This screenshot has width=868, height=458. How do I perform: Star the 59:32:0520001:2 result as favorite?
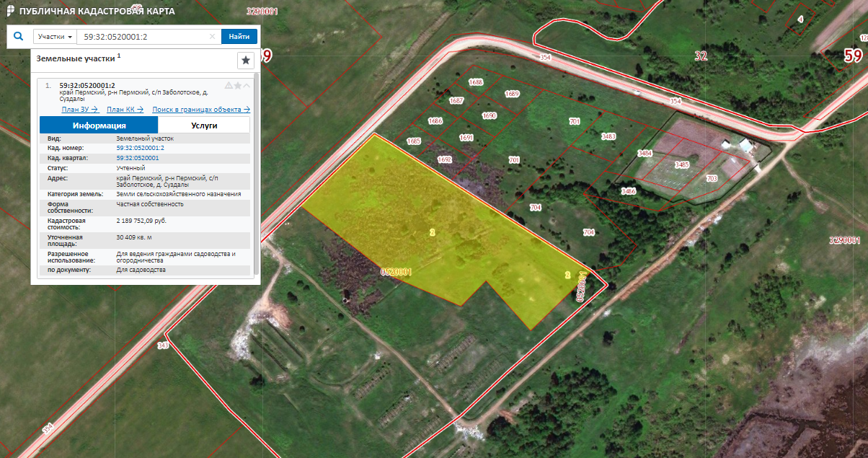pos(238,86)
